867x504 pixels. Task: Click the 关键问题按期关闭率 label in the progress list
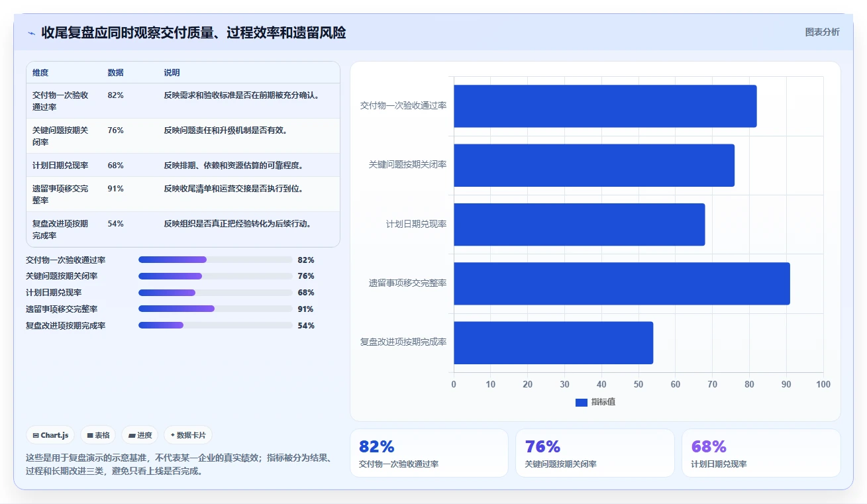(62, 276)
